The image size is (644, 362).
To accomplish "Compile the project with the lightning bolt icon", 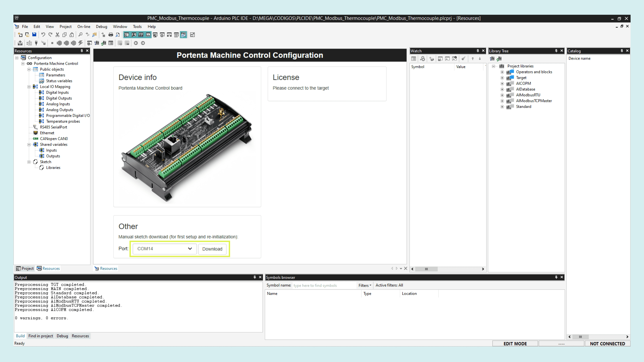I will click(x=80, y=43).
